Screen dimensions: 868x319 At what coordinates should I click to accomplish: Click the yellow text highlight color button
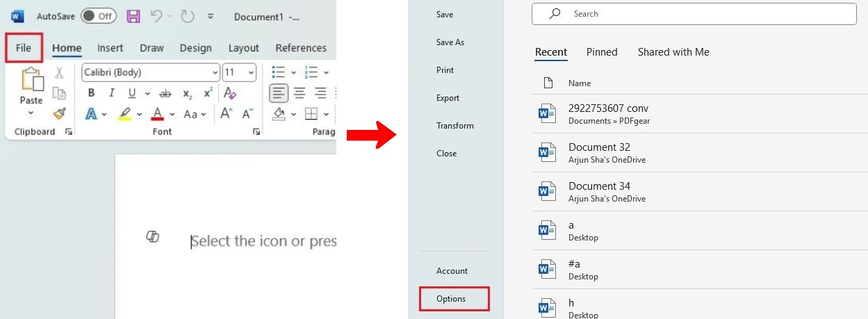(x=125, y=114)
